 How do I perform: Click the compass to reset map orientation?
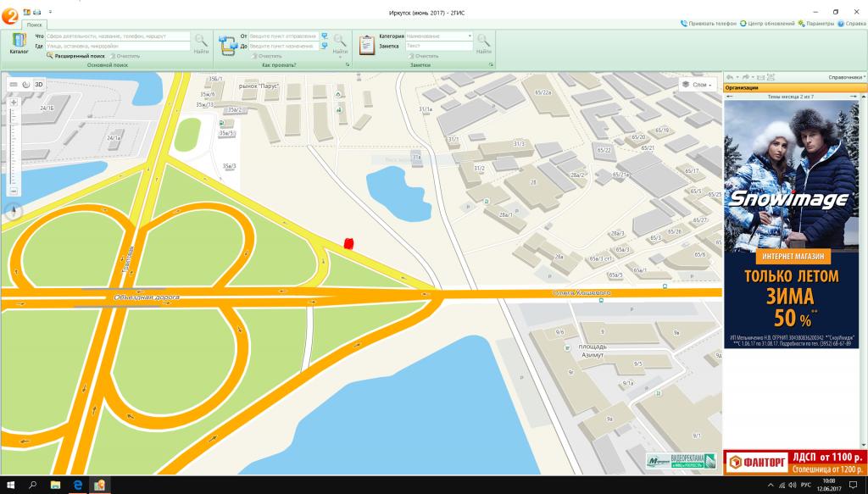coord(14,212)
